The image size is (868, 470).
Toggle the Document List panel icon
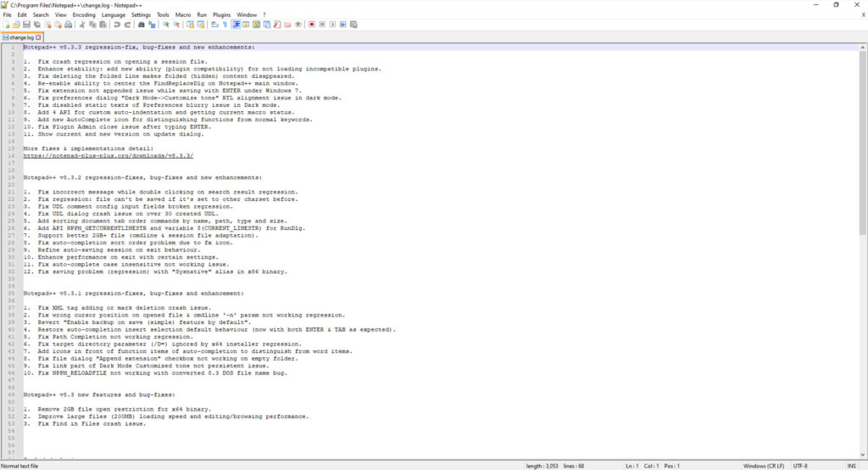point(267,25)
